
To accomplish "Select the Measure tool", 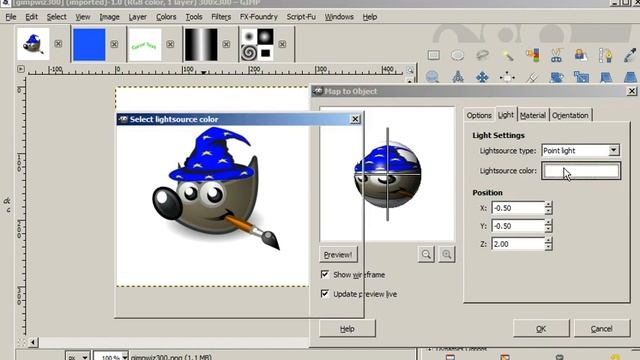I will (458, 77).
